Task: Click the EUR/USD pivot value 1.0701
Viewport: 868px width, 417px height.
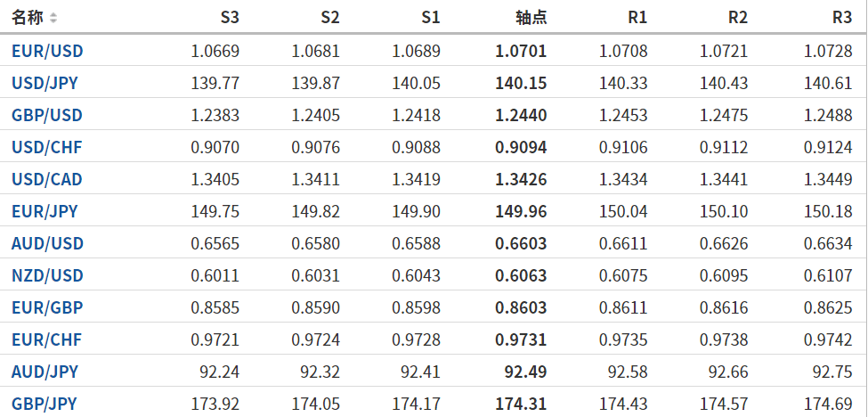Action: coord(521,51)
